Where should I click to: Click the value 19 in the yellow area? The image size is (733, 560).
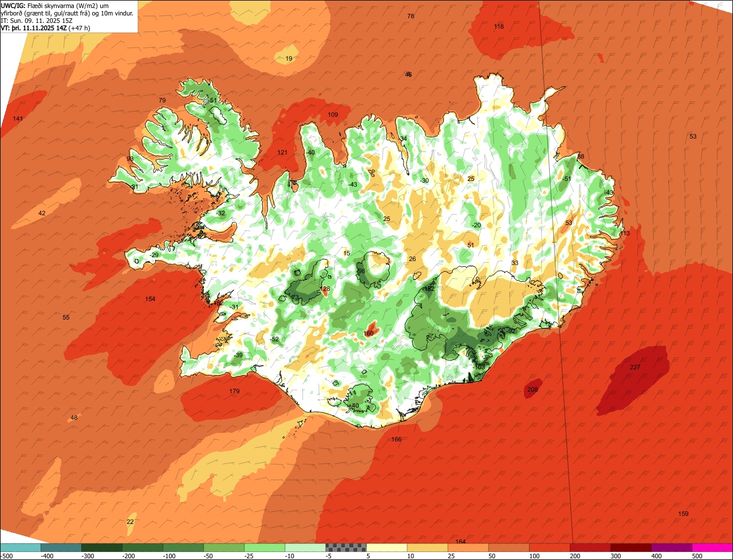tap(289, 58)
